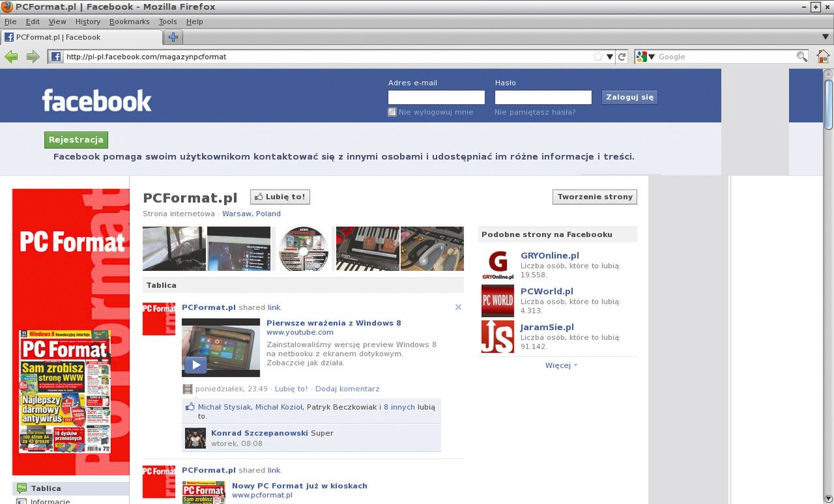Open the History menu

(88, 21)
